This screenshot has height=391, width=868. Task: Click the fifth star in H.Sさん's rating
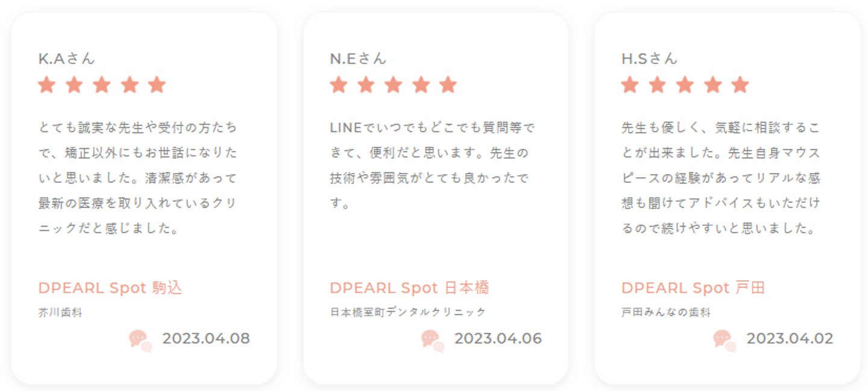tap(740, 85)
